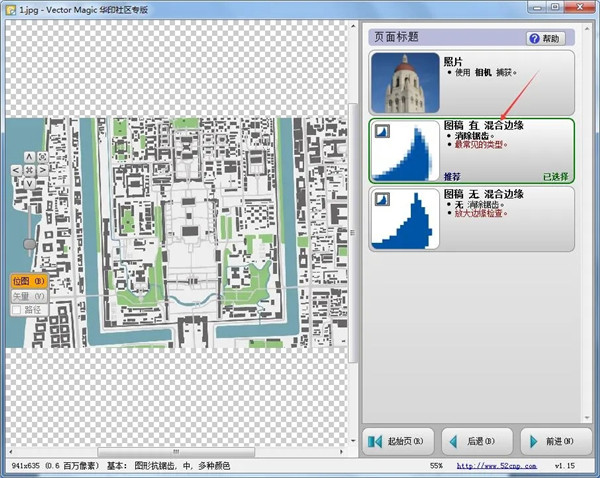Click the pan down arrow

point(28,183)
